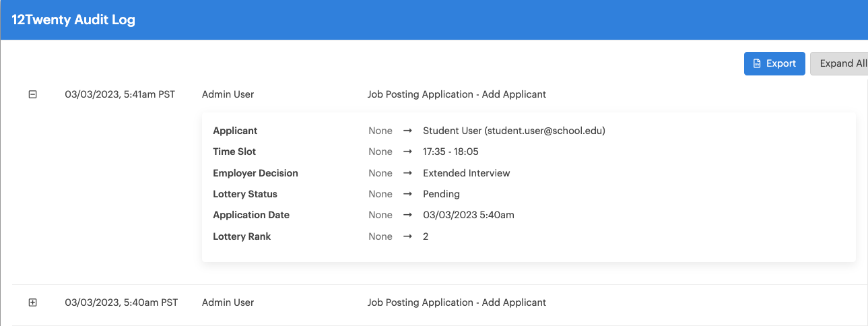Click the Lottery Status field label
Image resolution: width=868 pixels, height=326 pixels.
(x=245, y=194)
